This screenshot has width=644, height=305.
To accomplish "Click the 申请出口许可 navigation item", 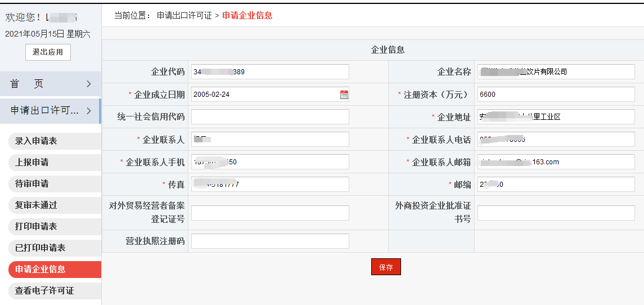I will coord(50,110).
